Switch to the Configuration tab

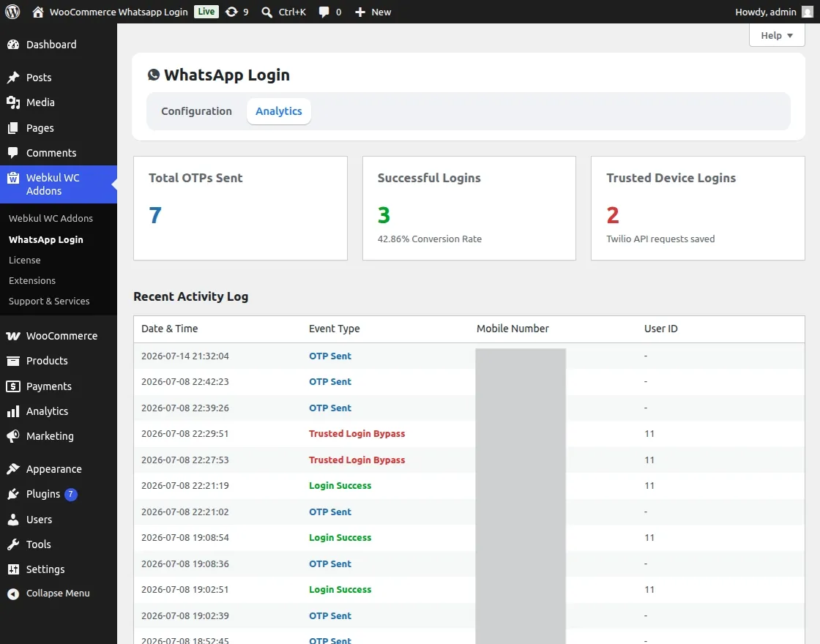197,111
